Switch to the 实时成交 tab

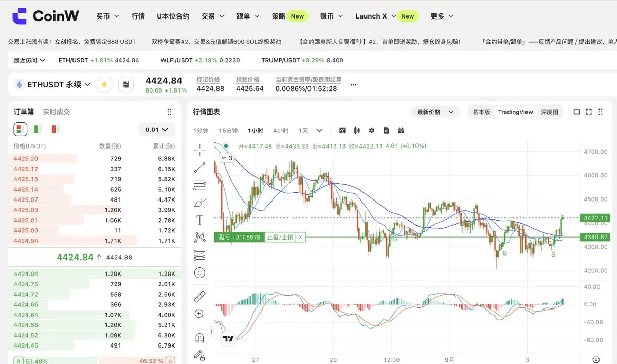click(56, 112)
